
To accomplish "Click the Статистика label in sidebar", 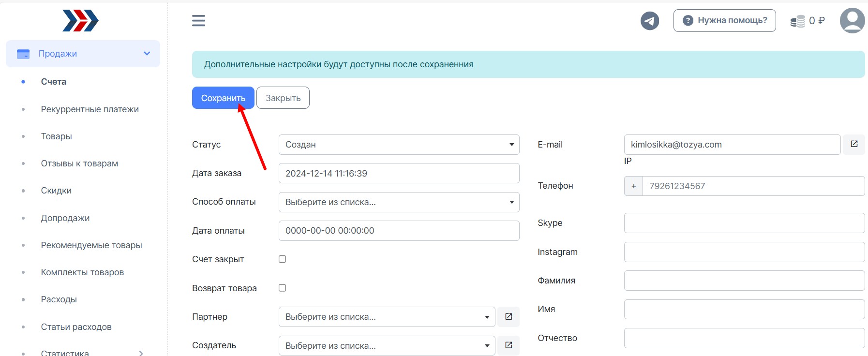I will tap(65, 353).
